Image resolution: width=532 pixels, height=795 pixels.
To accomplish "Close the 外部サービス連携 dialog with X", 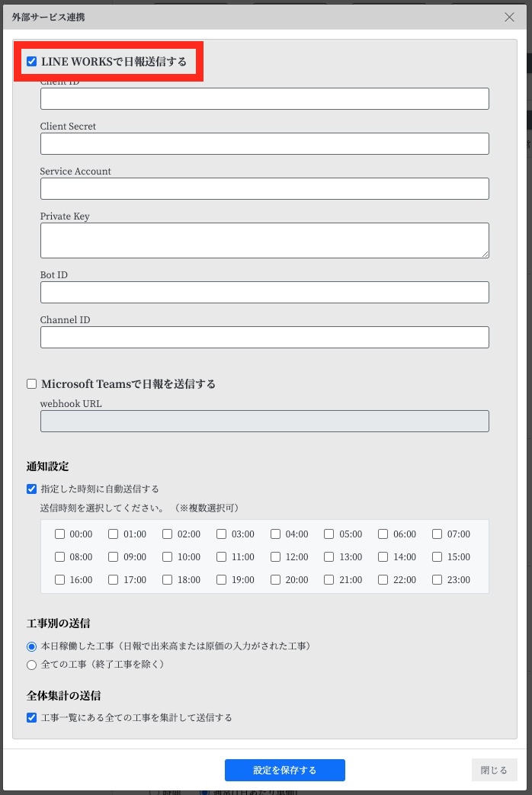I will click(x=509, y=18).
